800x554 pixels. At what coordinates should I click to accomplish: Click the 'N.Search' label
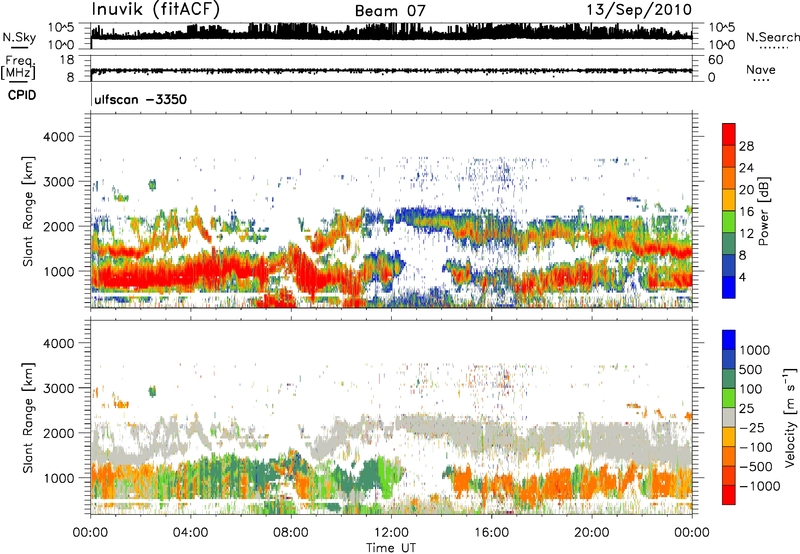click(x=773, y=37)
